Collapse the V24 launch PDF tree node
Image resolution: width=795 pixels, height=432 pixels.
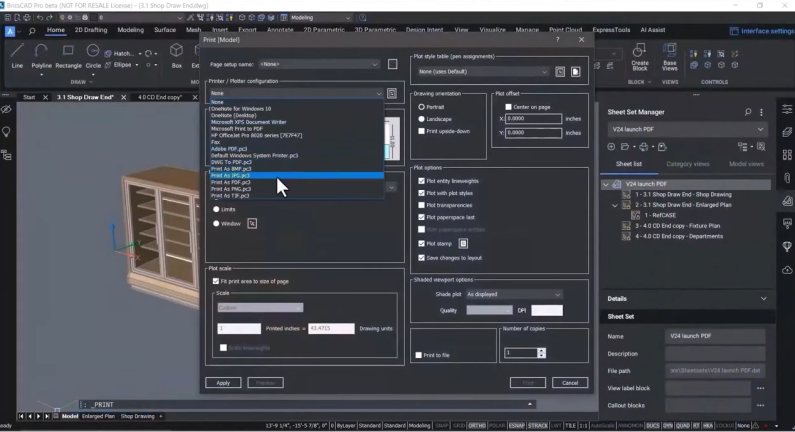coord(606,185)
